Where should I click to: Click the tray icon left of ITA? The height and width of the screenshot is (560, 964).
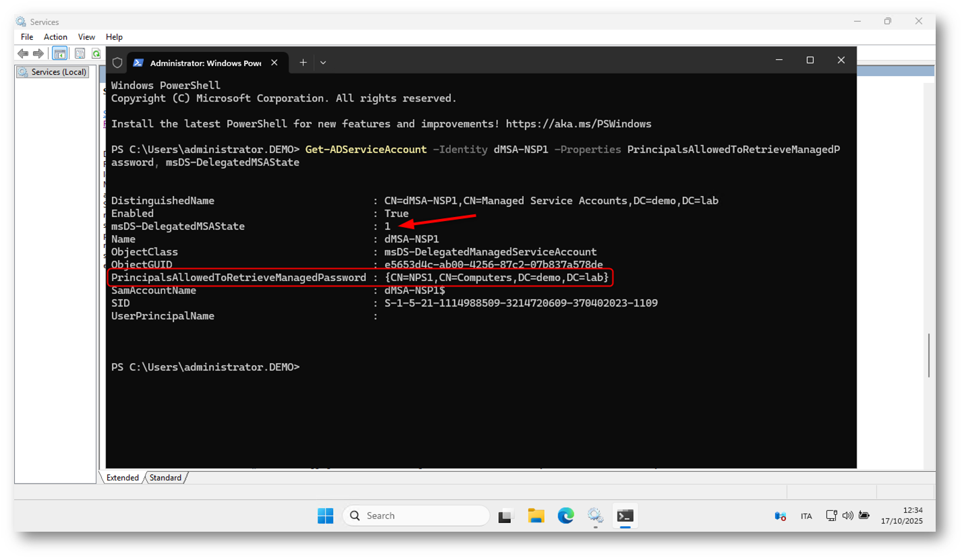point(780,516)
